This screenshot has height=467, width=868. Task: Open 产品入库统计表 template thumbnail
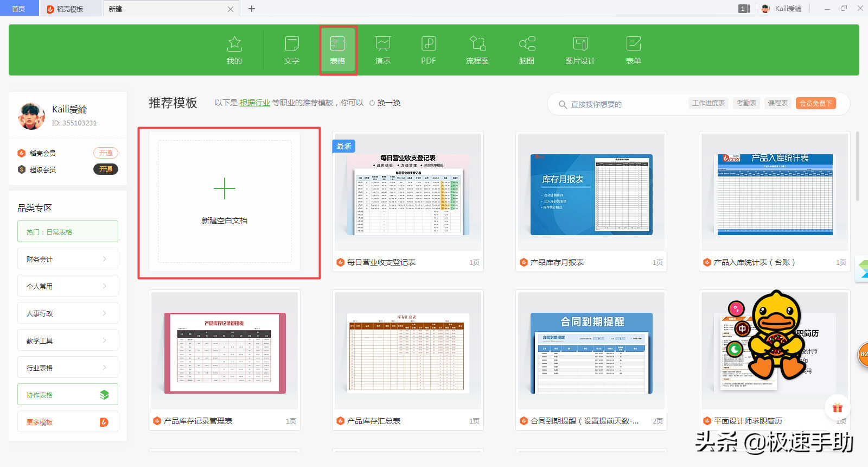pyautogui.click(x=775, y=192)
